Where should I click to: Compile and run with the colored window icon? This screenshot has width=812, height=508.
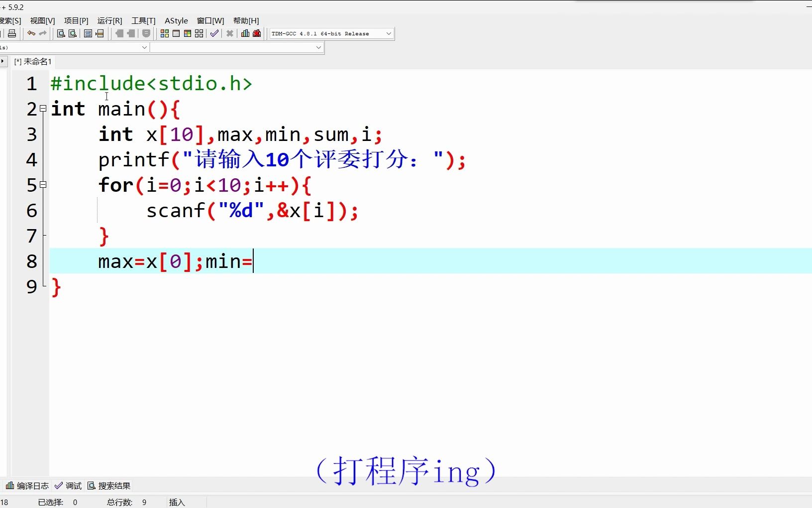click(x=188, y=33)
